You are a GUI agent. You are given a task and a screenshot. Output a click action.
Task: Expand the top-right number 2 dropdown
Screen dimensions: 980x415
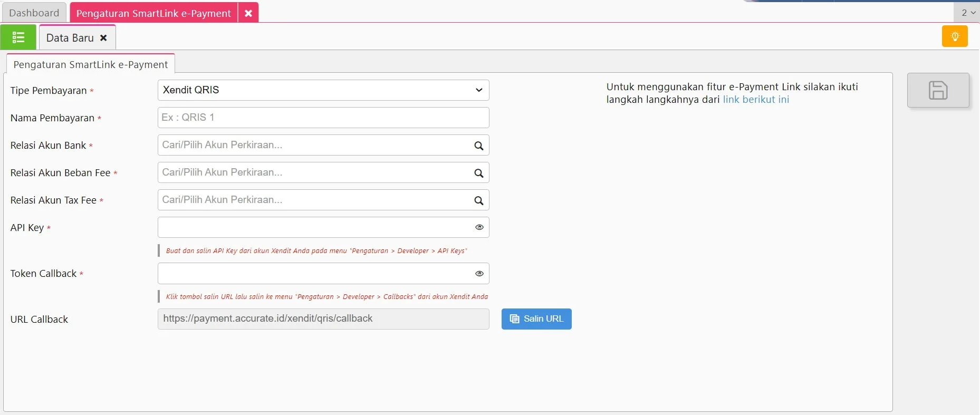(x=967, y=13)
